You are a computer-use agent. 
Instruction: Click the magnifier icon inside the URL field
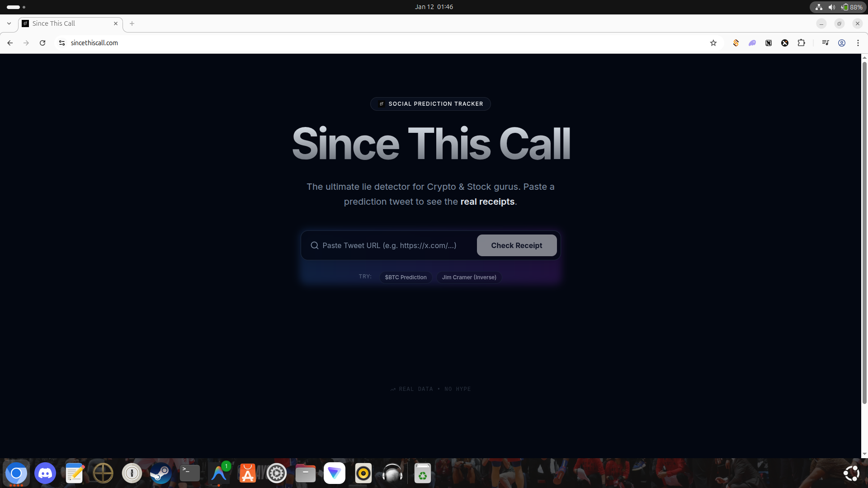pos(315,245)
